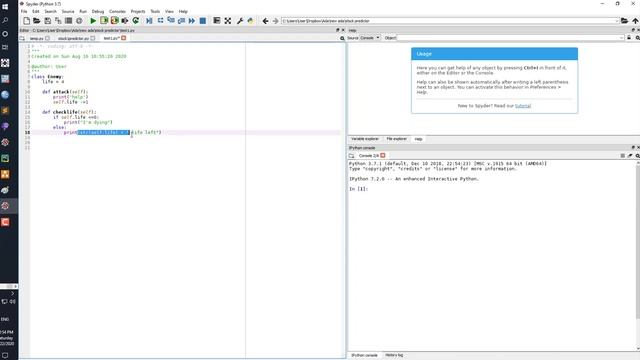Click green Run file button
This screenshot has width=640, height=360.
click(x=93, y=21)
